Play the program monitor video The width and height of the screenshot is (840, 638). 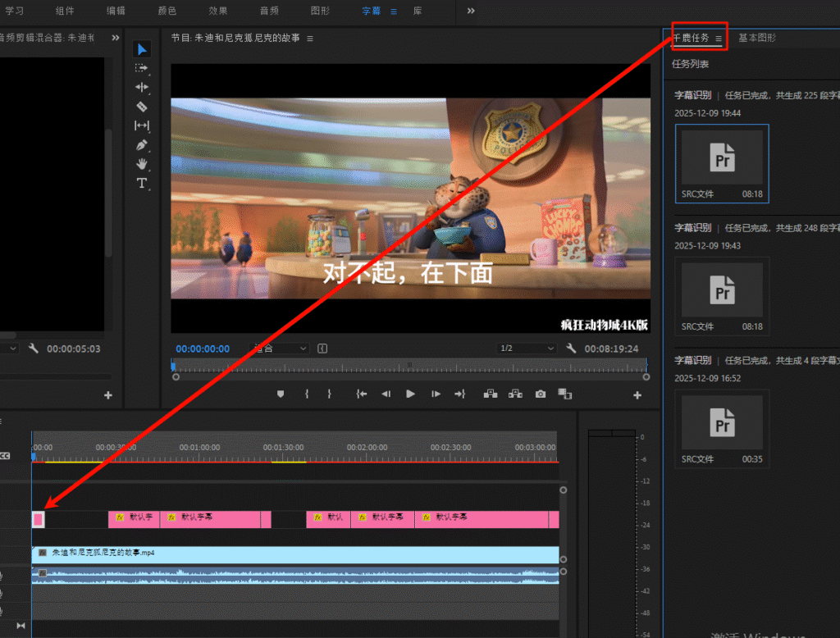click(x=410, y=394)
